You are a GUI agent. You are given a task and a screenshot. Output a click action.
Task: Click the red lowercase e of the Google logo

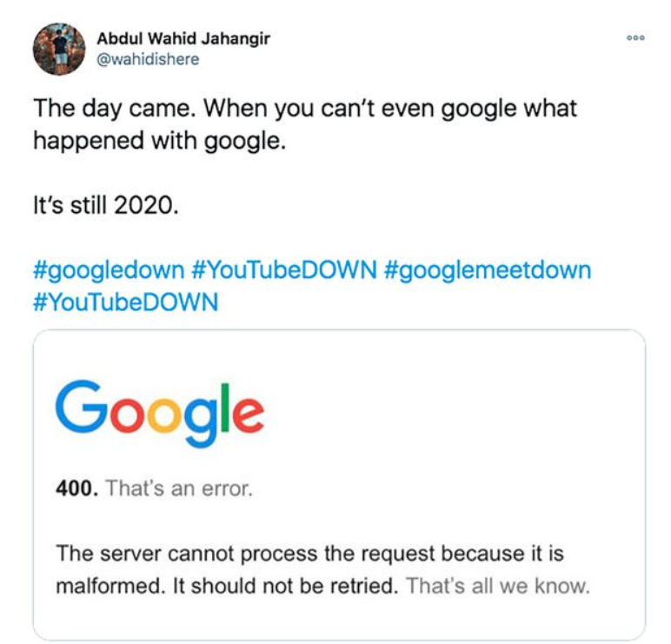click(249, 414)
